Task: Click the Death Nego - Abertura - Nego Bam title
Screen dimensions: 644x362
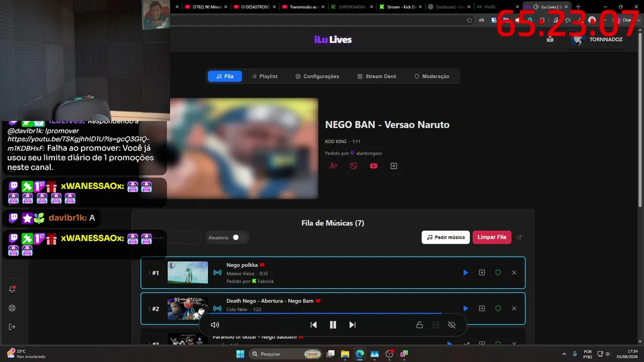Action: [270, 301]
